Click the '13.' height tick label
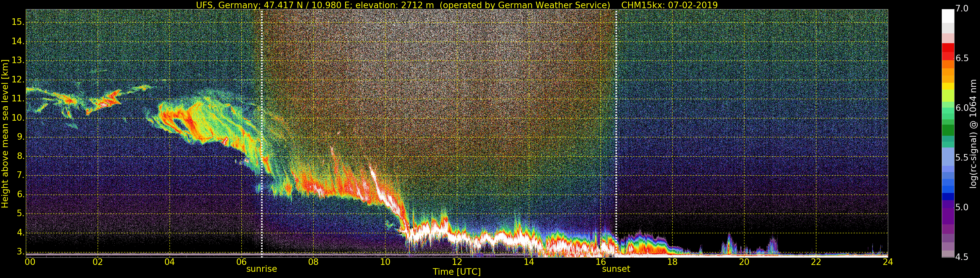The height and width of the screenshot is (278, 980). (x=18, y=61)
